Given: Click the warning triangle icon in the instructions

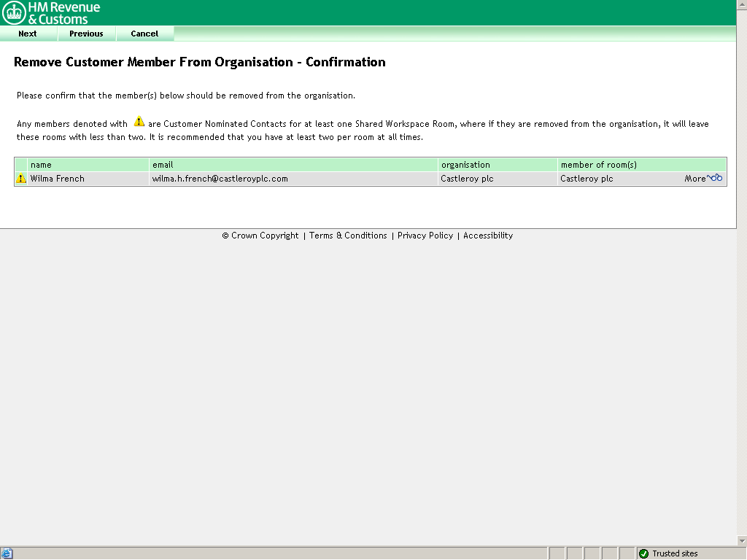Looking at the screenshot, I should [139, 122].
